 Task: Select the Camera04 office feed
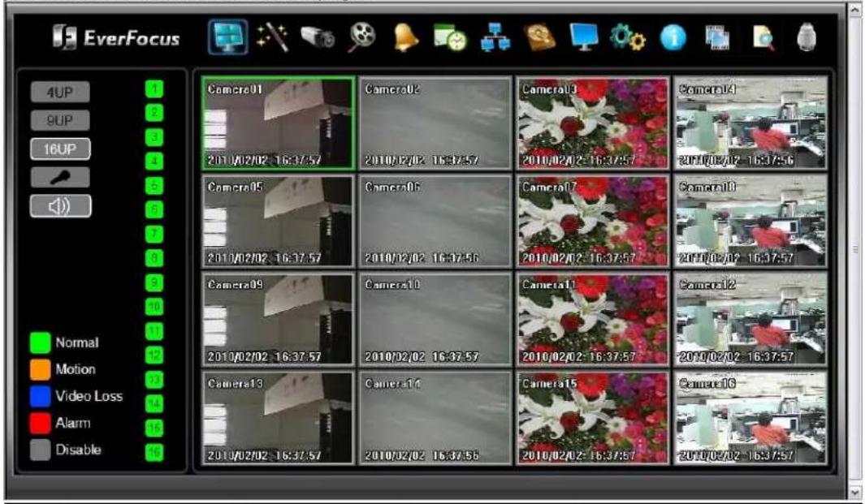(750, 123)
